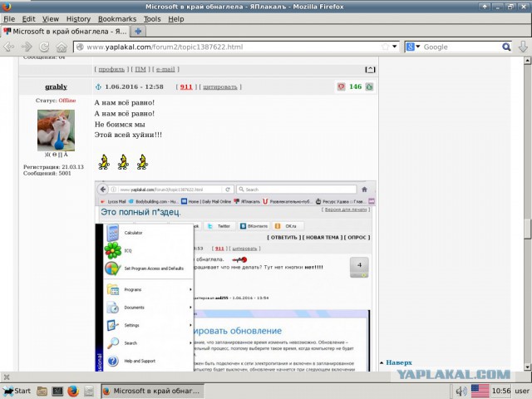
Task: Click the anchor post link icon
Action: [x=98, y=86]
